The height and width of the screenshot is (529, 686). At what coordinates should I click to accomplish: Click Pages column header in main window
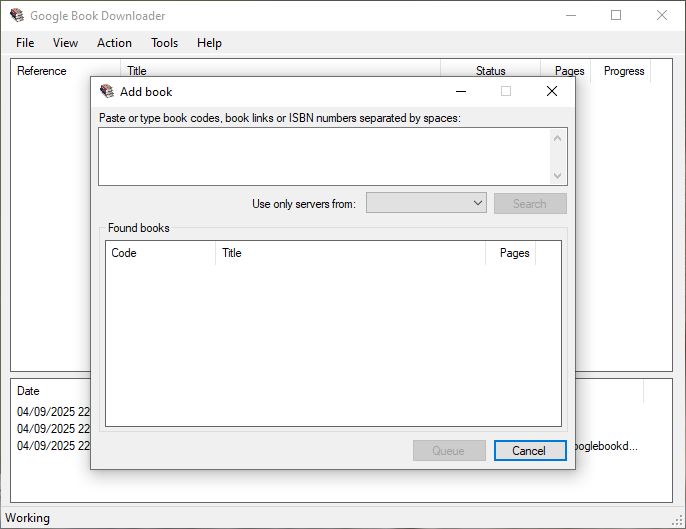tap(566, 71)
